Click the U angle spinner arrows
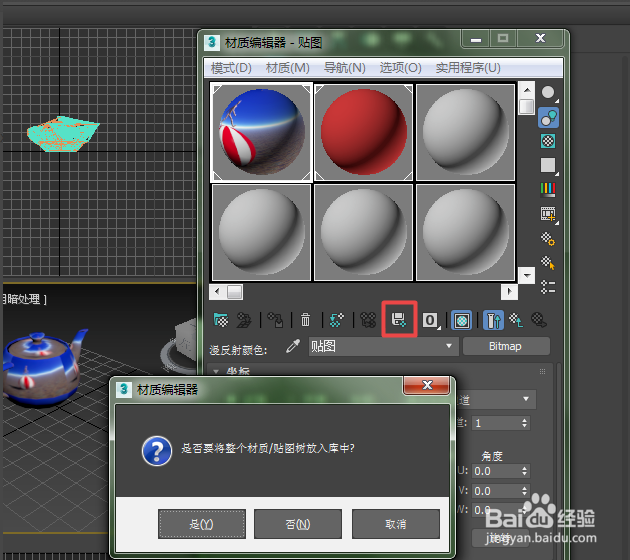 click(x=524, y=471)
